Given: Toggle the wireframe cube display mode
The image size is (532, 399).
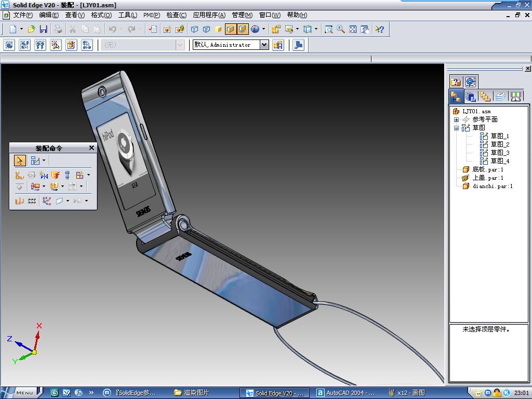Looking at the screenshot, I should (195, 30).
